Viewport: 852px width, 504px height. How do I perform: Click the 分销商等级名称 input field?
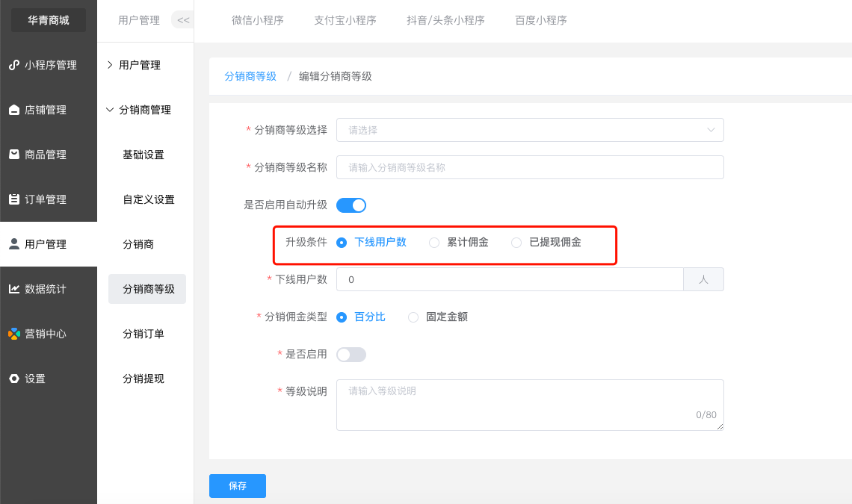(530, 167)
